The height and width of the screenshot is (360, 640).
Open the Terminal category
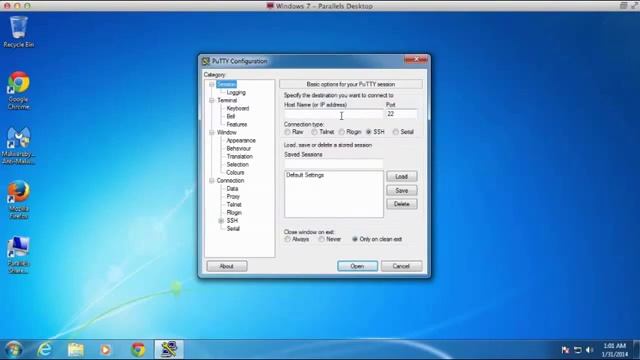pos(227,100)
